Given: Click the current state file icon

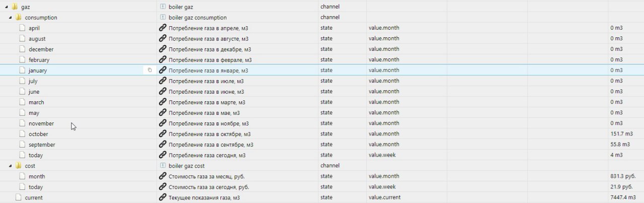Looking at the screenshot, I should coord(19,197).
